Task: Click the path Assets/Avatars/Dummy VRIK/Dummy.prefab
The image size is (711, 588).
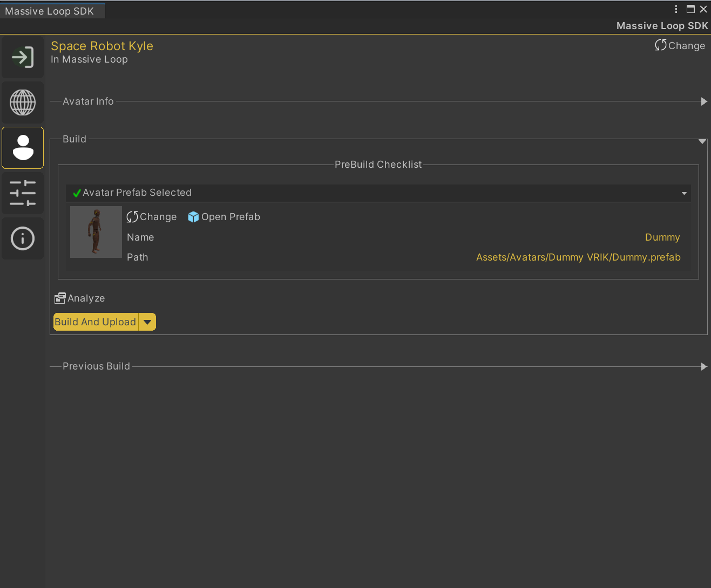Action: [578, 257]
